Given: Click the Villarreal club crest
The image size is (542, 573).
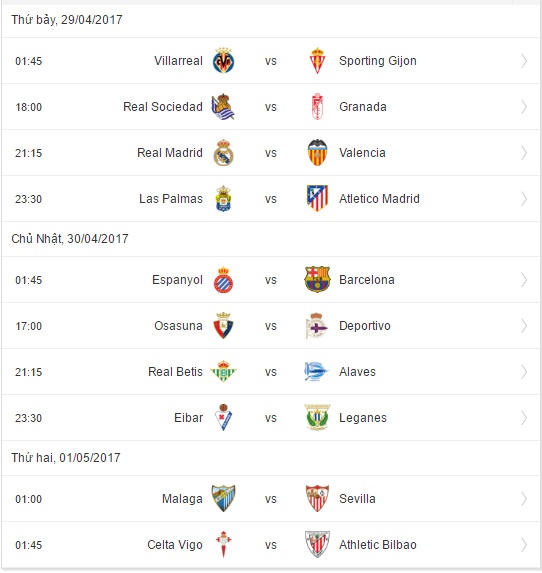Looking at the screenshot, I should [223, 61].
